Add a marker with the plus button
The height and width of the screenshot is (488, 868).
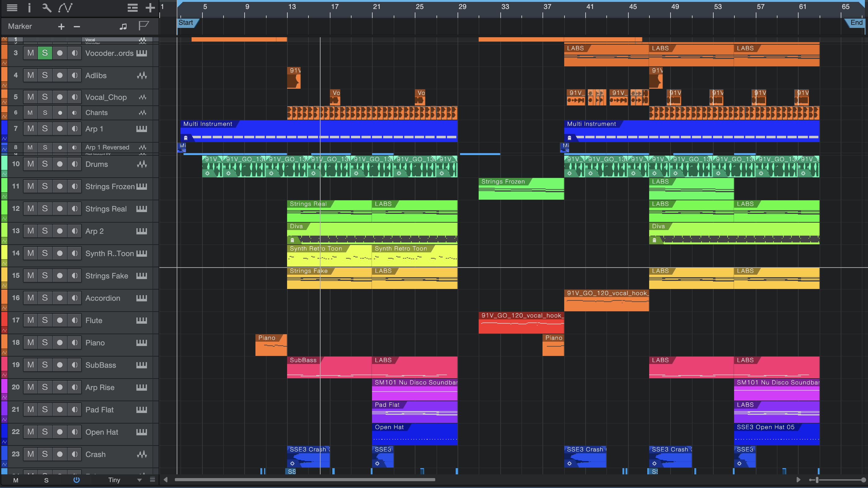61,26
